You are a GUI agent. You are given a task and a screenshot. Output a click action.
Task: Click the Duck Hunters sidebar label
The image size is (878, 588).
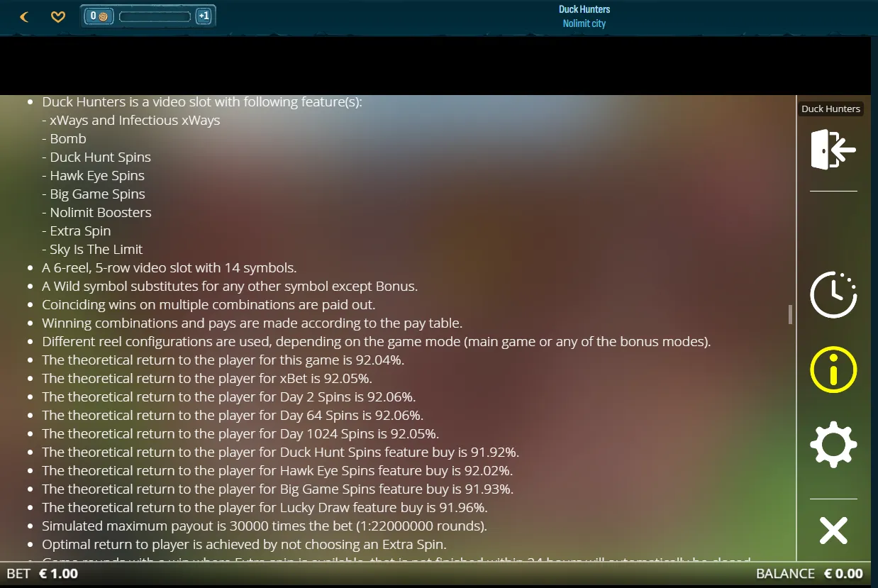pos(830,109)
